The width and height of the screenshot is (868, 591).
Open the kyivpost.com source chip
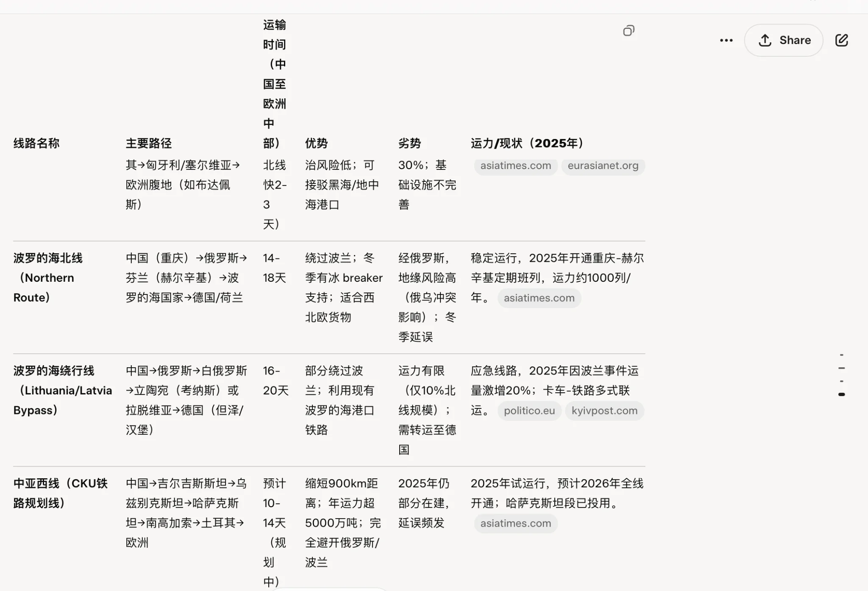tap(604, 411)
